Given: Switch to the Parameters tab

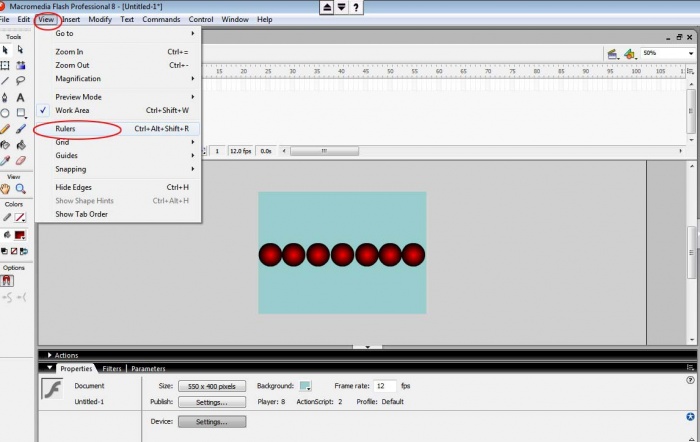Looking at the screenshot, I should (148, 369).
